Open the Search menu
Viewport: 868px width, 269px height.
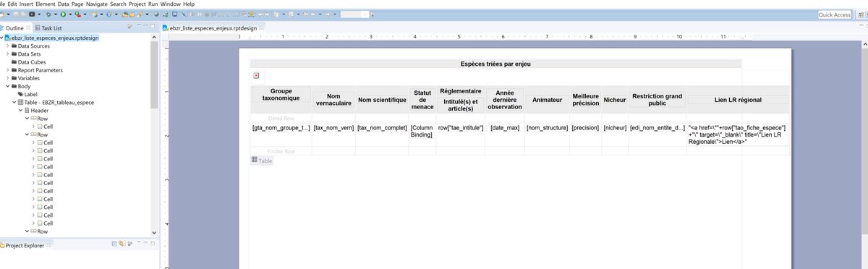pyautogui.click(x=119, y=4)
